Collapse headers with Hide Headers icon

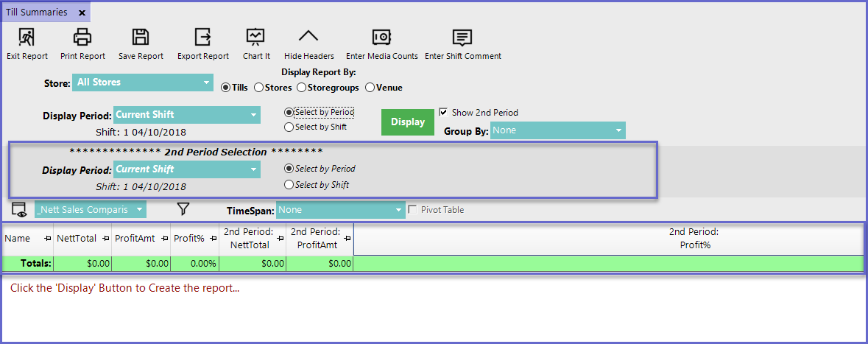308,38
